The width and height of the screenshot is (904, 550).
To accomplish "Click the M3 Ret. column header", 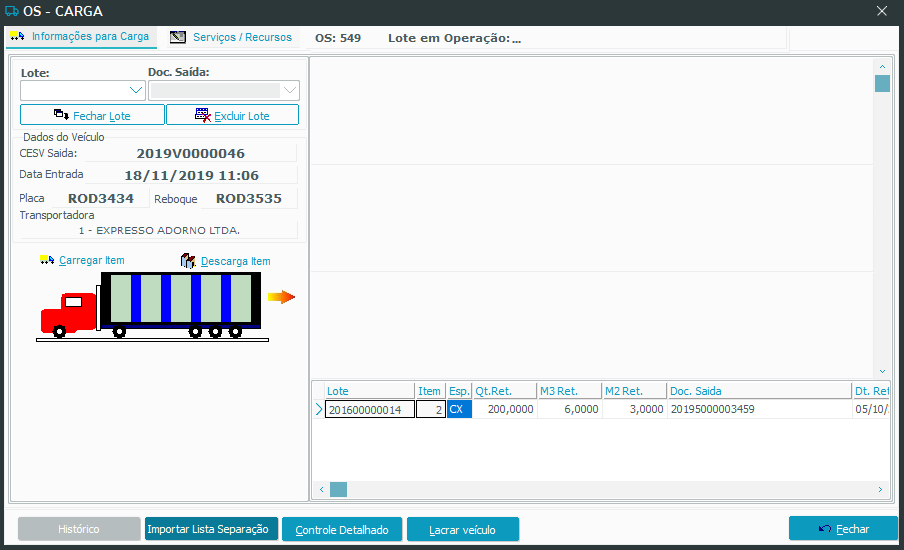I will pyautogui.click(x=570, y=391).
